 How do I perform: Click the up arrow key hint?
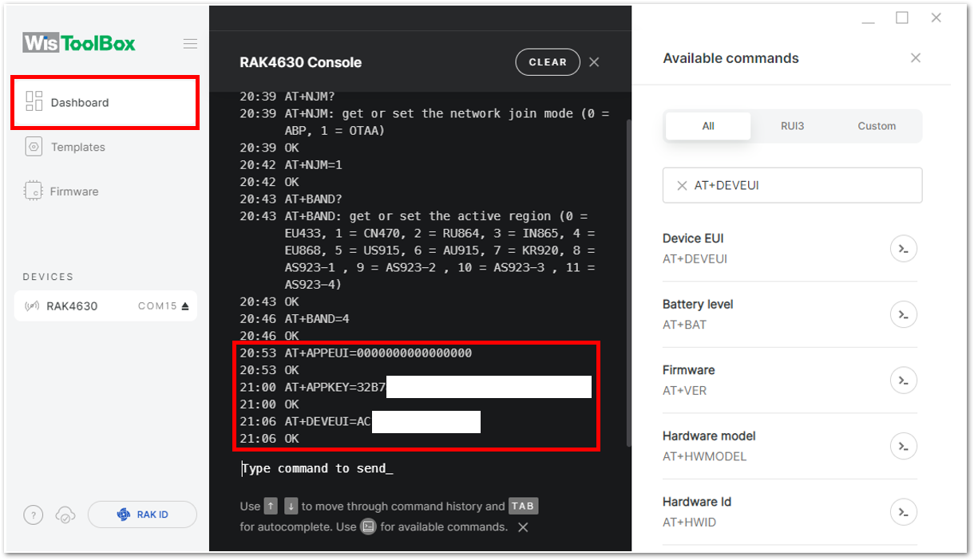click(x=271, y=506)
